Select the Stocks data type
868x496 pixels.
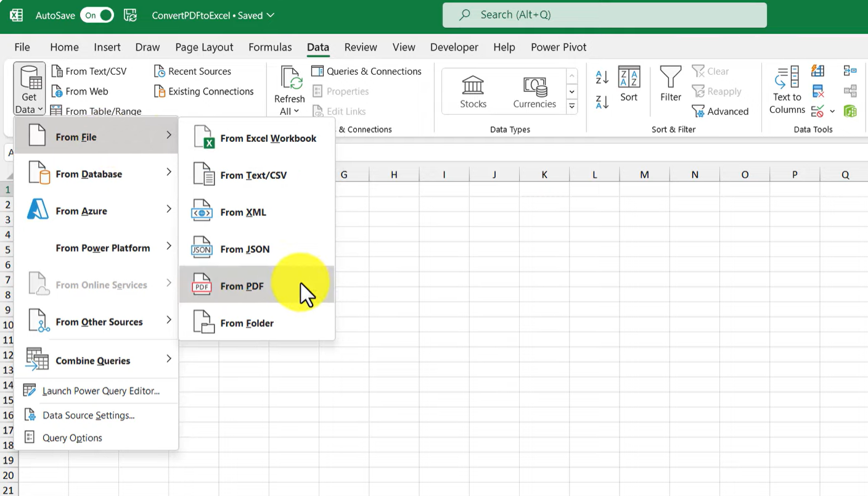click(x=473, y=91)
